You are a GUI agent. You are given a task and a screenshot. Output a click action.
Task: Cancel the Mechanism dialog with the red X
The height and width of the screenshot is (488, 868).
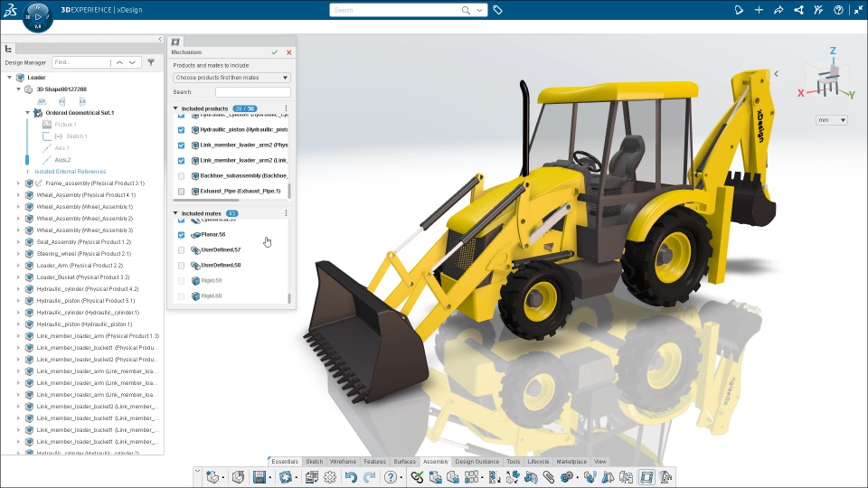tap(289, 52)
